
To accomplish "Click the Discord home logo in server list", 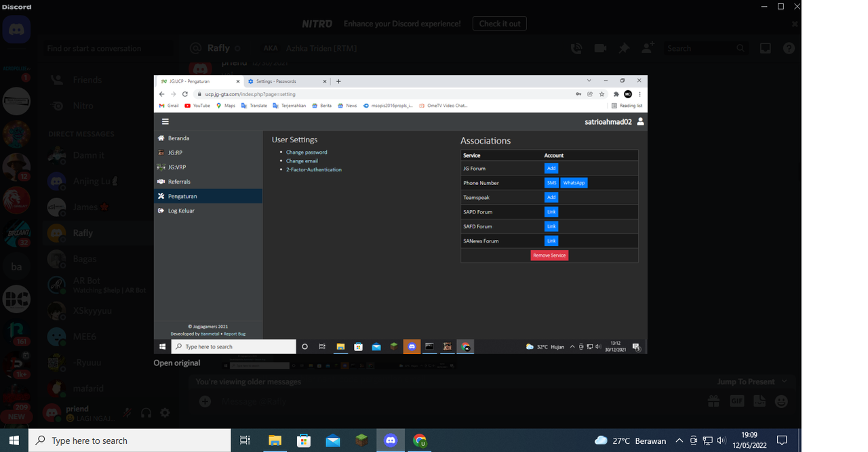I will tap(16, 30).
